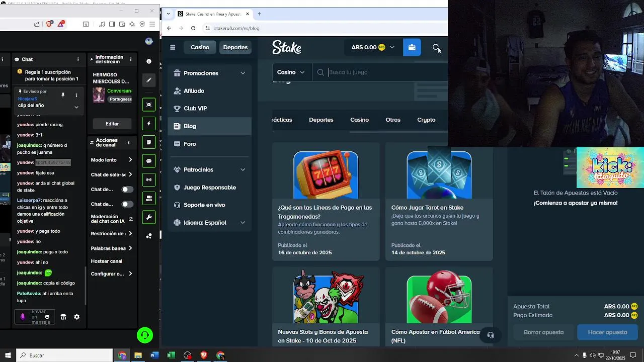Screen dimensions: 644x362
Task: Click the pin icon on pinned message
Action: point(63,95)
